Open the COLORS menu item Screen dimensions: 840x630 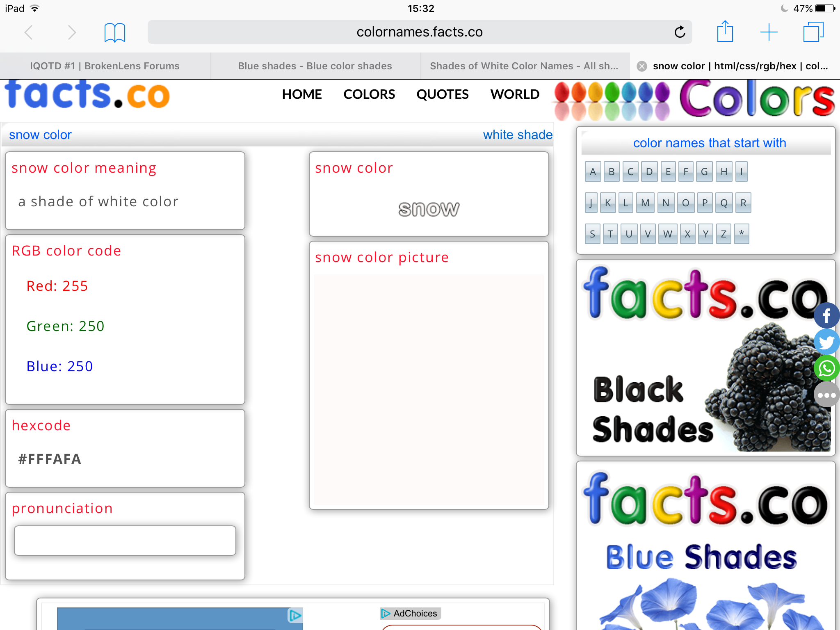[x=369, y=94]
